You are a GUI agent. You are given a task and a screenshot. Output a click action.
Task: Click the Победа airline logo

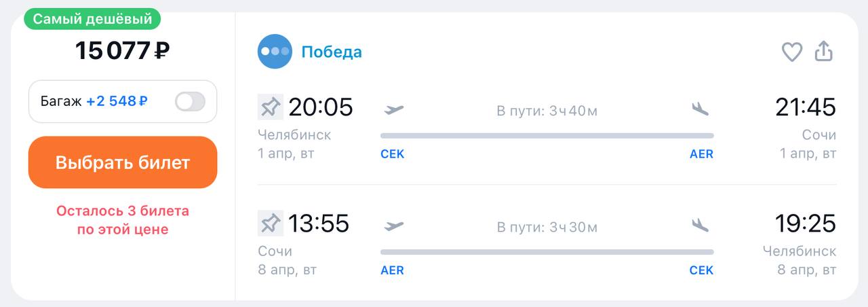click(x=275, y=52)
